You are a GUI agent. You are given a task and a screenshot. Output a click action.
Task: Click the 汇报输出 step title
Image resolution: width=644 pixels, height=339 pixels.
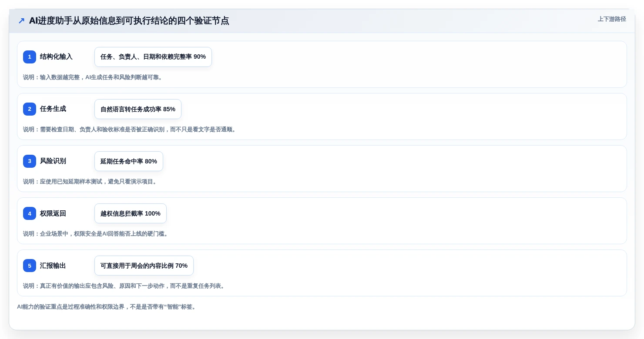point(53,266)
